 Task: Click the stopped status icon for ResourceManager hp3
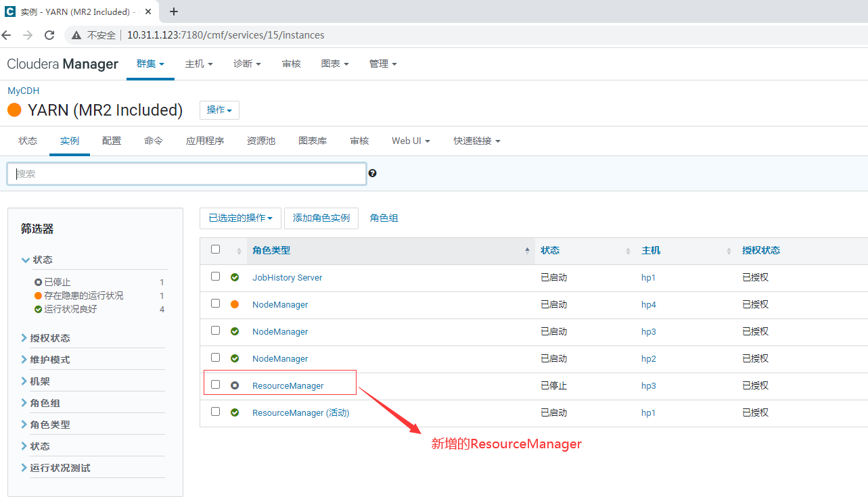(x=235, y=385)
